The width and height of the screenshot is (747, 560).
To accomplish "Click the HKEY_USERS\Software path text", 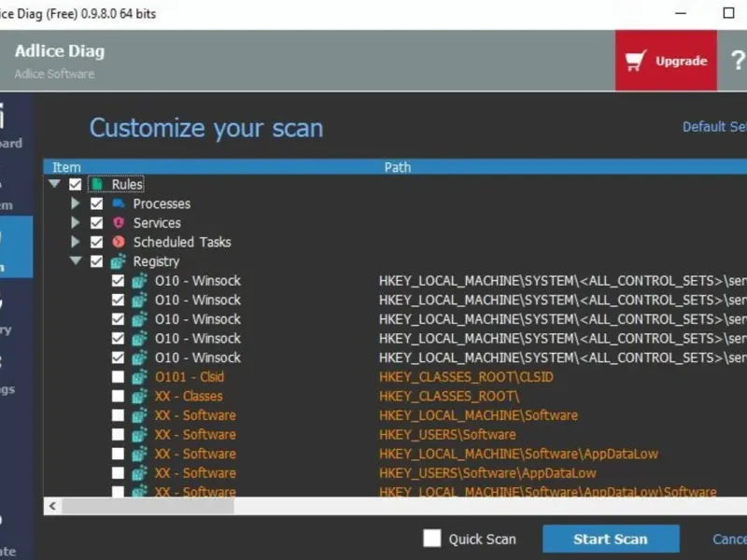I will tap(447, 434).
